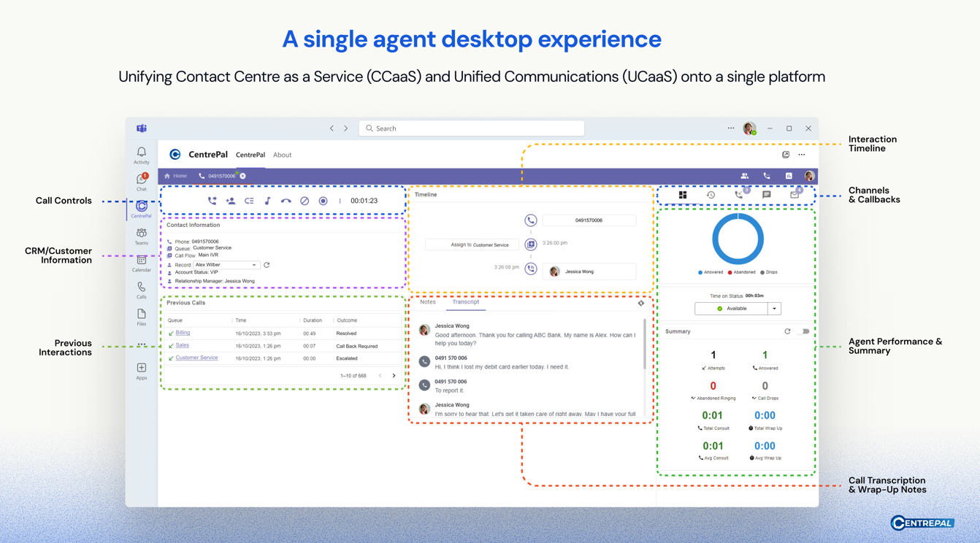Switch to the Notes tab
The width and height of the screenshot is (980, 543).
click(428, 302)
